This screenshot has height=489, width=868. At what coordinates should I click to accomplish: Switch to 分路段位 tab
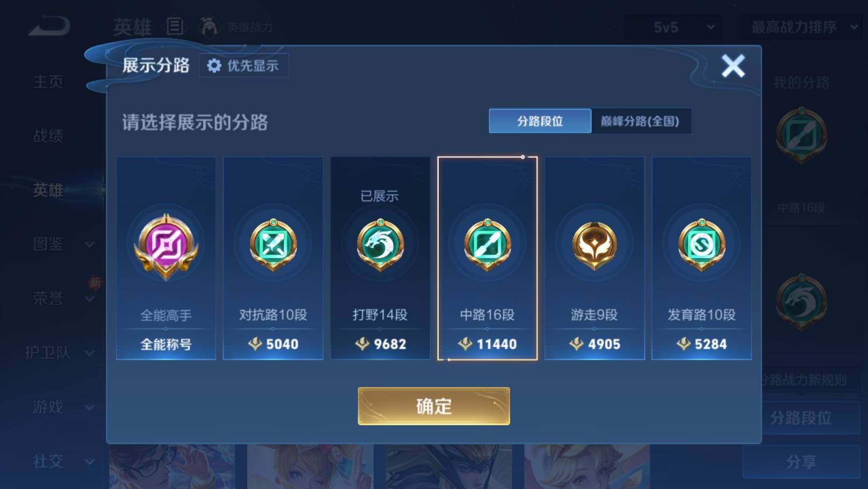(540, 121)
